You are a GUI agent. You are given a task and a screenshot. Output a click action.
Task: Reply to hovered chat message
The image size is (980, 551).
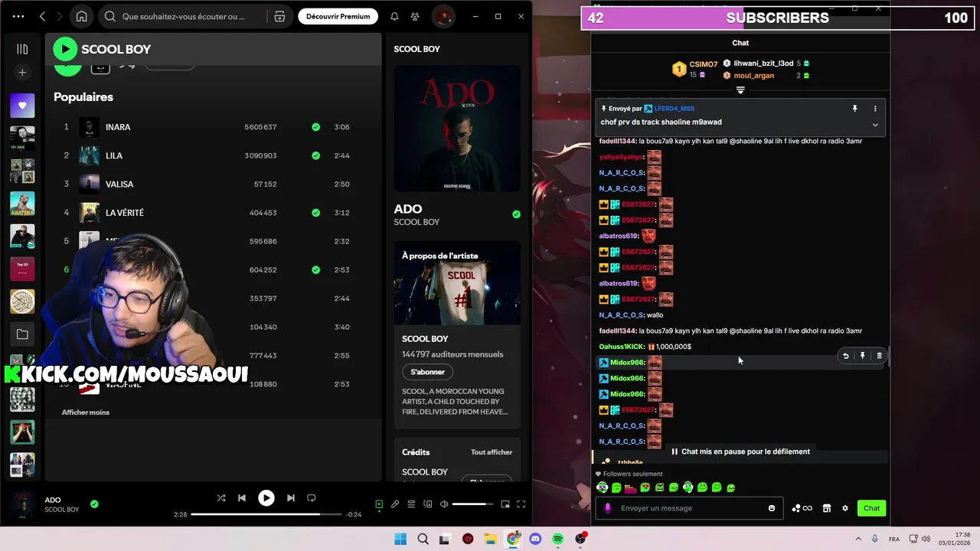tap(845, 356)
